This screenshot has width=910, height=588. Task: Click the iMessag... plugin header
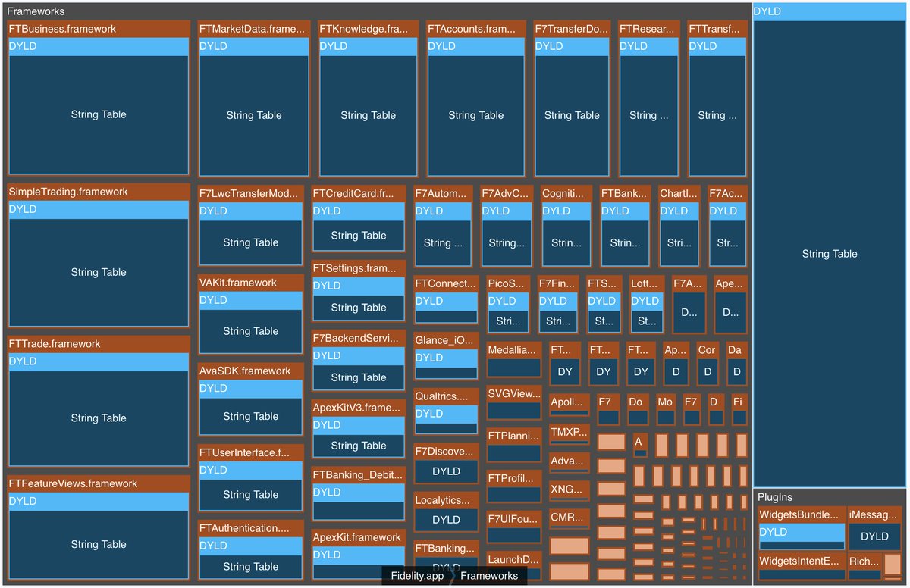point(874,514)
